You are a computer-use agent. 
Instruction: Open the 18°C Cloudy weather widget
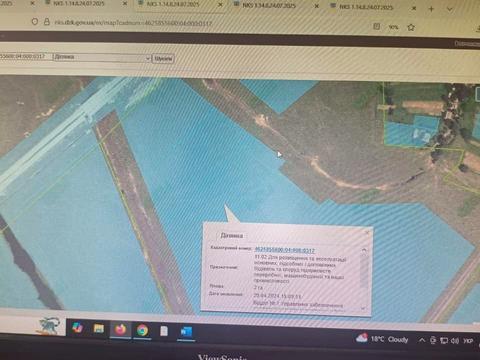pyautogui.click(x=382, y=339)
